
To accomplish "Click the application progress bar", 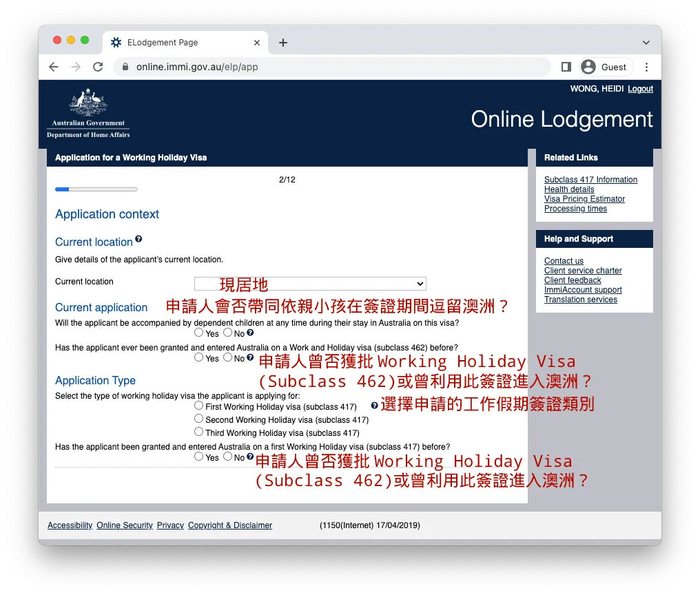I will (96, 189).
